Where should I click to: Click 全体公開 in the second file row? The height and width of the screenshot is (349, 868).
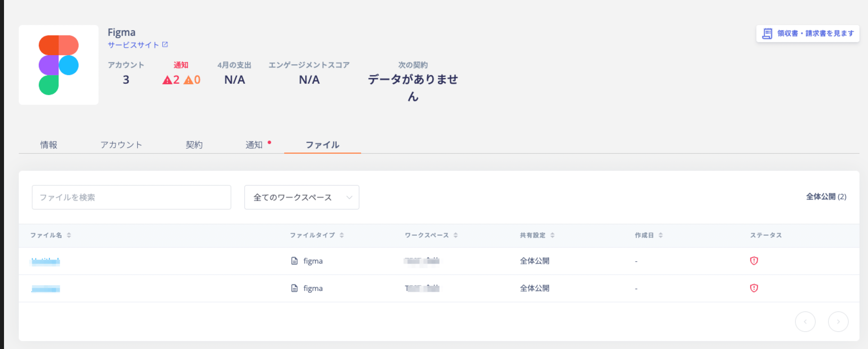[x=535, y=288]
